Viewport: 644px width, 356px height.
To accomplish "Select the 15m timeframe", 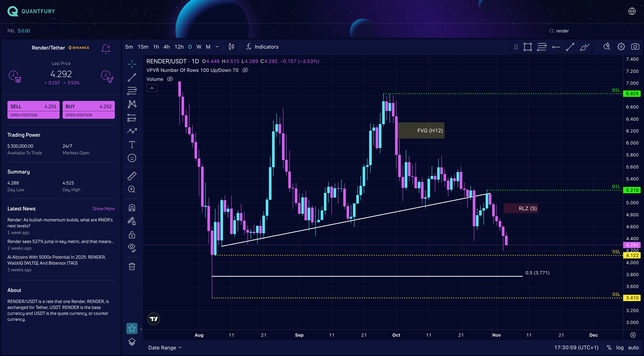I will [x=143, y=47].
